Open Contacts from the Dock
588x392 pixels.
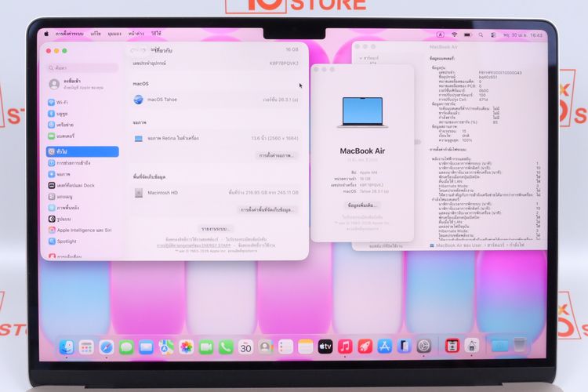pos(266,347)
